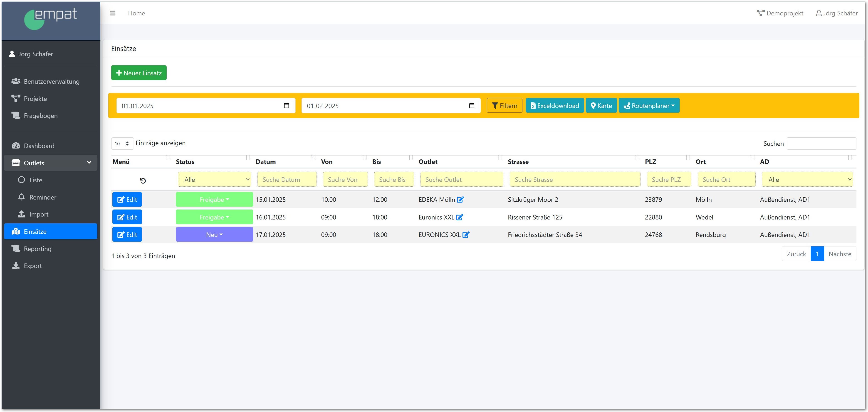The height and width of the screenshot is (412, 868).
Task: Click the Suche Outlet filter field
Action: point(461,179)
